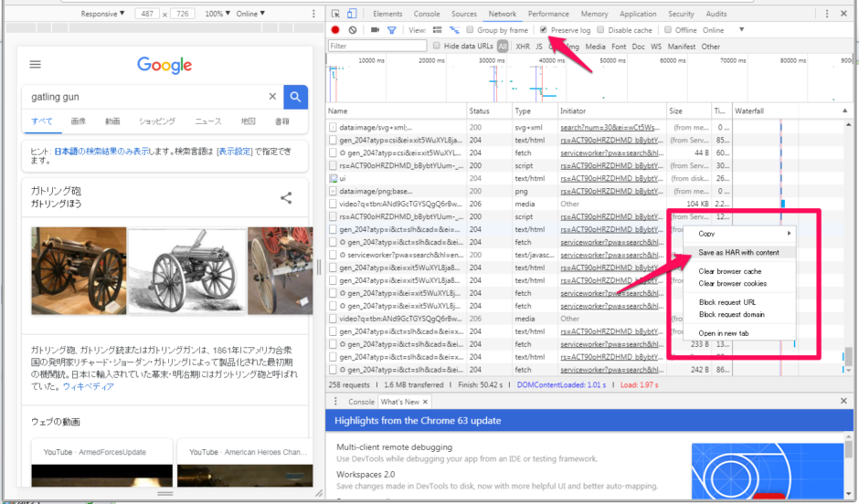Uncheck the Preserve log checkbox
This screenshot has width=859, height=504.
[x=544, y=30]
